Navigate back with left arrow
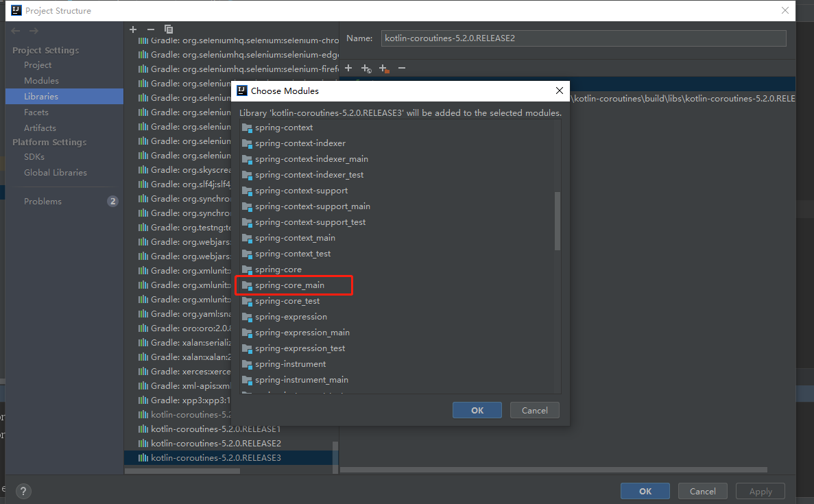 pyautogui.click(x=16, y=31)
